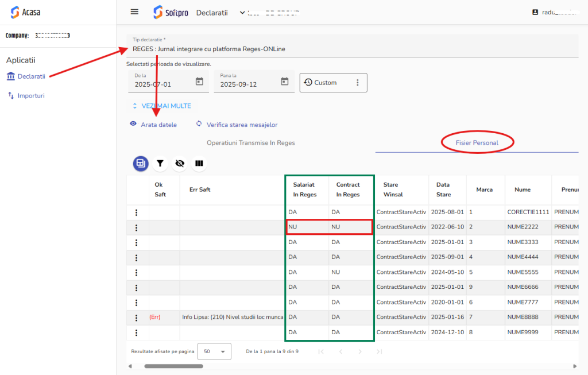Open the user account icon
This screenshot has width=588, height=375.
[535, 13]
